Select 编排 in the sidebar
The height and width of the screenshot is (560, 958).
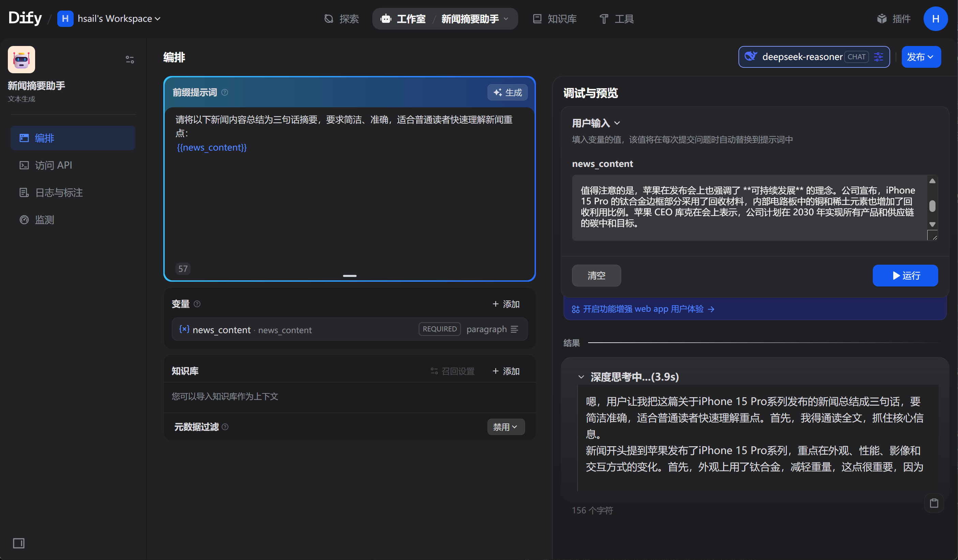coord(73,138)
